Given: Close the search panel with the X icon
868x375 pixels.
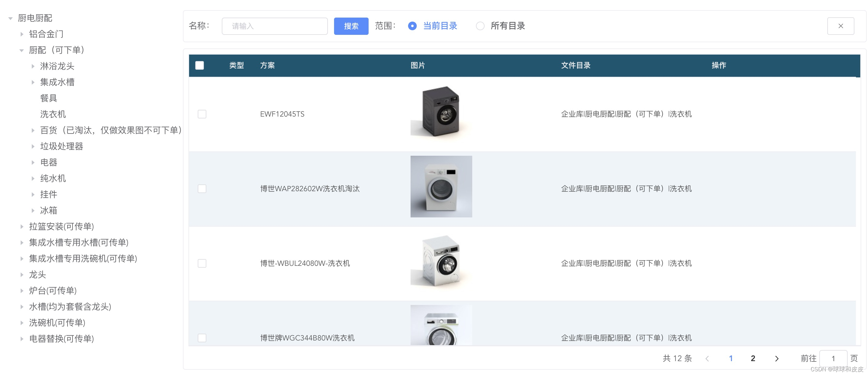Looking at the screenshot, I should click(x=841, y=26).
